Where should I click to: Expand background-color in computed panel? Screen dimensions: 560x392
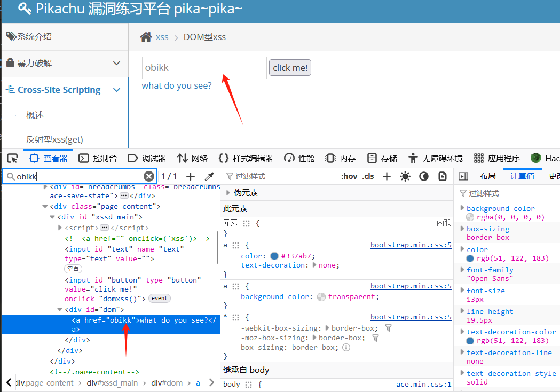pos(462,208)
